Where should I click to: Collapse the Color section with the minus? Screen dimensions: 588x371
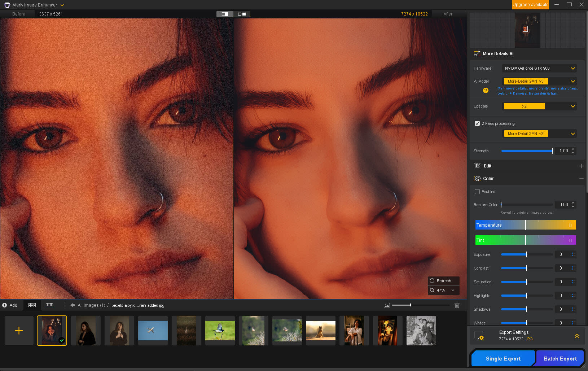[582, 179]
